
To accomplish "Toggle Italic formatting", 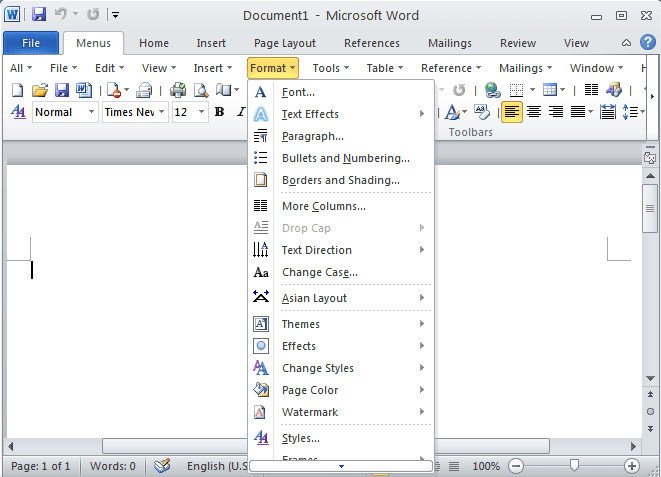I will 241,112.
